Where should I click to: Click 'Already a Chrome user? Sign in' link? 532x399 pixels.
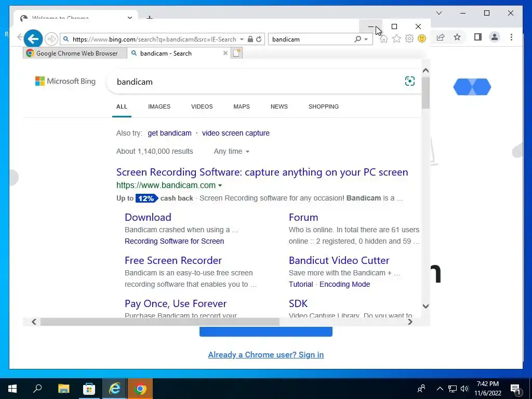(266, 354)
